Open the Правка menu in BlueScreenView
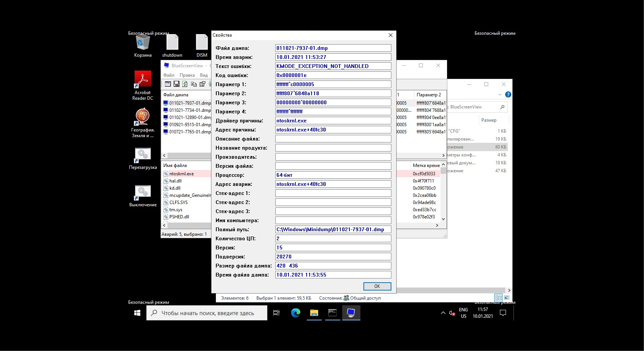644x351 pixels. click(187, 75)
